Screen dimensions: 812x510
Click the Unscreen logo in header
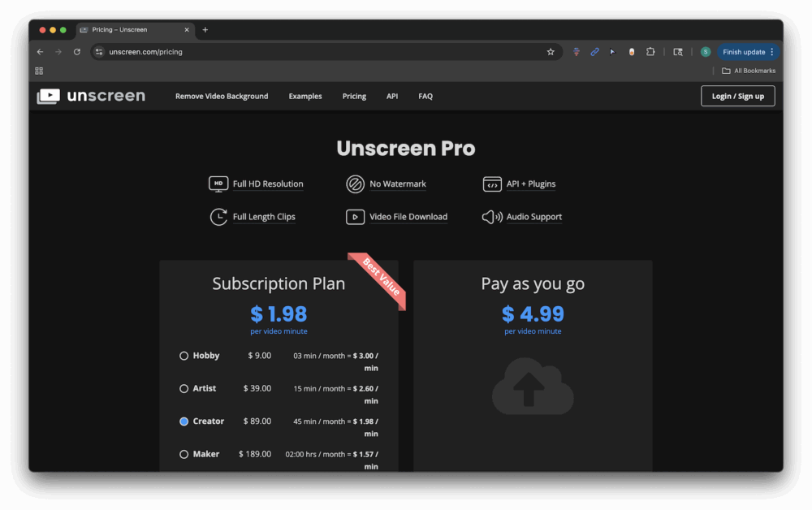click(x=91, y=96)
